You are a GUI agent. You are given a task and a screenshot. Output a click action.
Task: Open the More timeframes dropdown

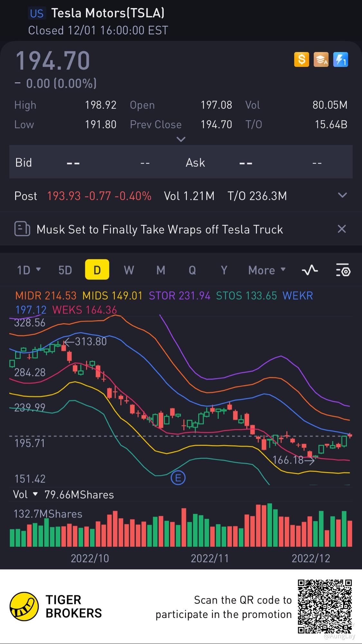[x=267, y=270]
